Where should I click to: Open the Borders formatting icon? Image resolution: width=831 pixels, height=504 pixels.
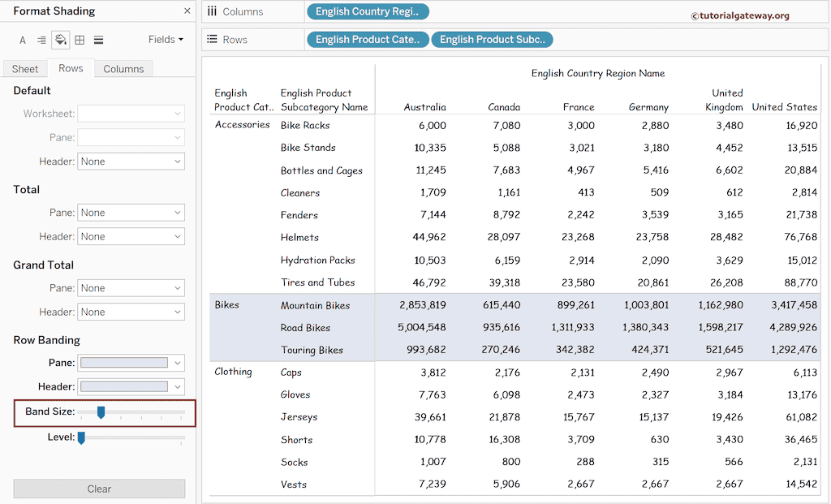80,39
